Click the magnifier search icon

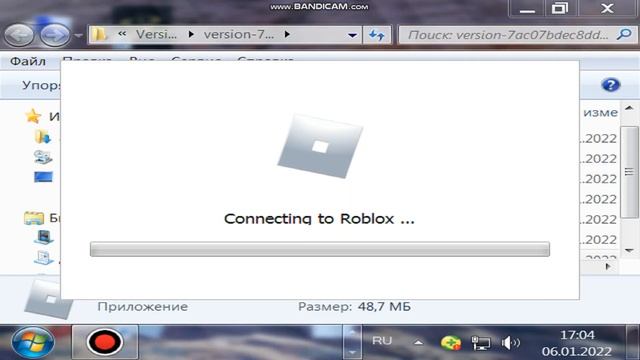point(624,35)
